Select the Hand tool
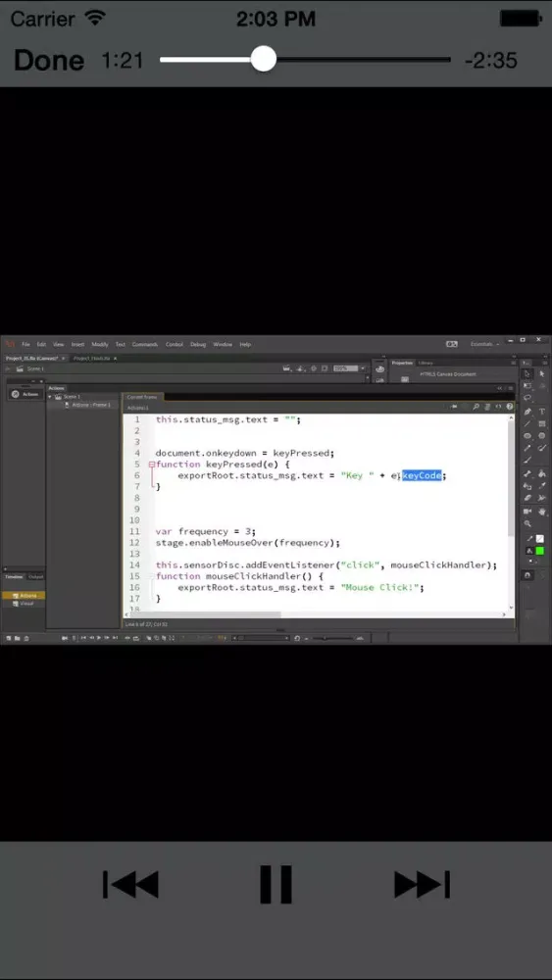552x980 pixels. click(541, 512)
